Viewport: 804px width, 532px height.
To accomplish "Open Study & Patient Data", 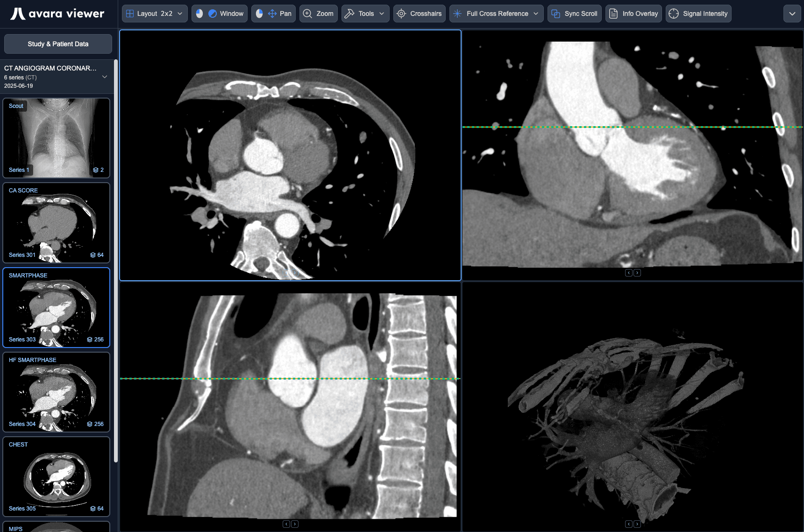I will (x=58, y=44).
